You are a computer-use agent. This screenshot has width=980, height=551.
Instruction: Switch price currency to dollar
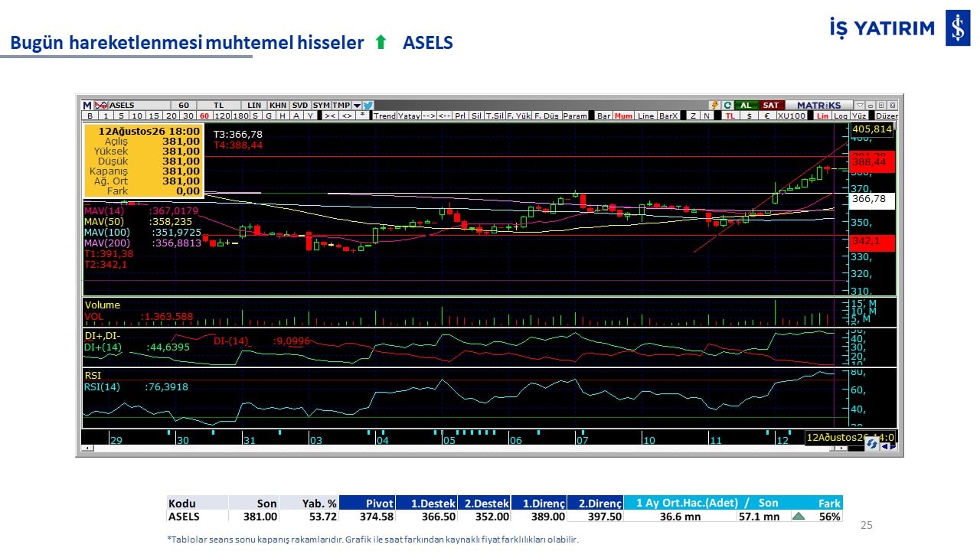(x=750, y=116)
